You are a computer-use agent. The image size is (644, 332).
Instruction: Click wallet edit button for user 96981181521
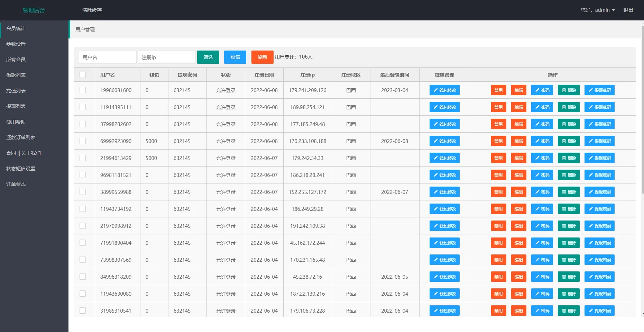tap(444, 175)
